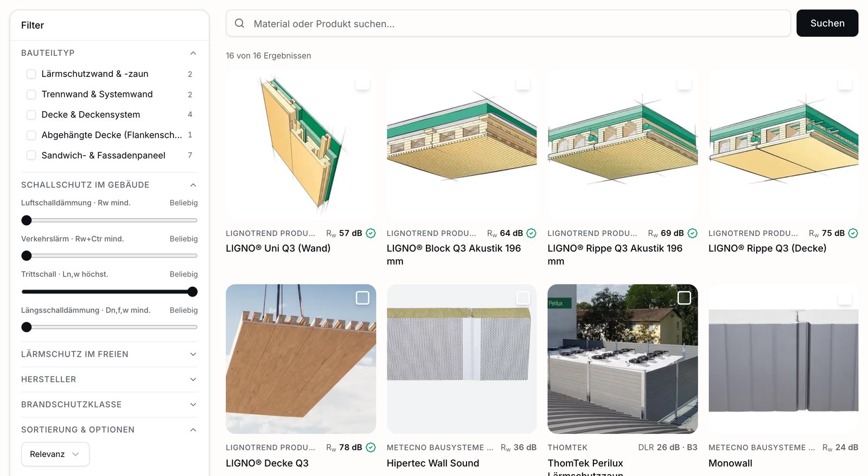868x476 pixels.
Task: Open LIGNO® Block Q3 Akustik 196 mm
Action: (x=454, y=255)
